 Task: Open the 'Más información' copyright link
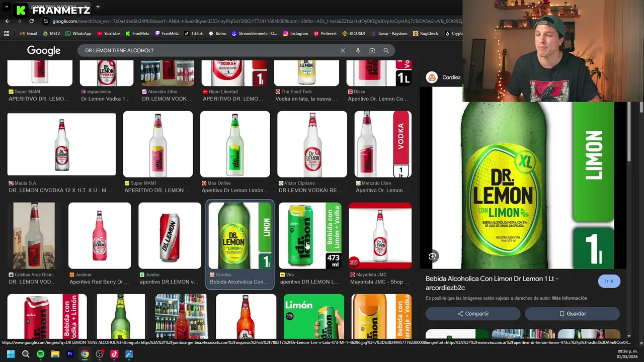(x=570, y=298)
